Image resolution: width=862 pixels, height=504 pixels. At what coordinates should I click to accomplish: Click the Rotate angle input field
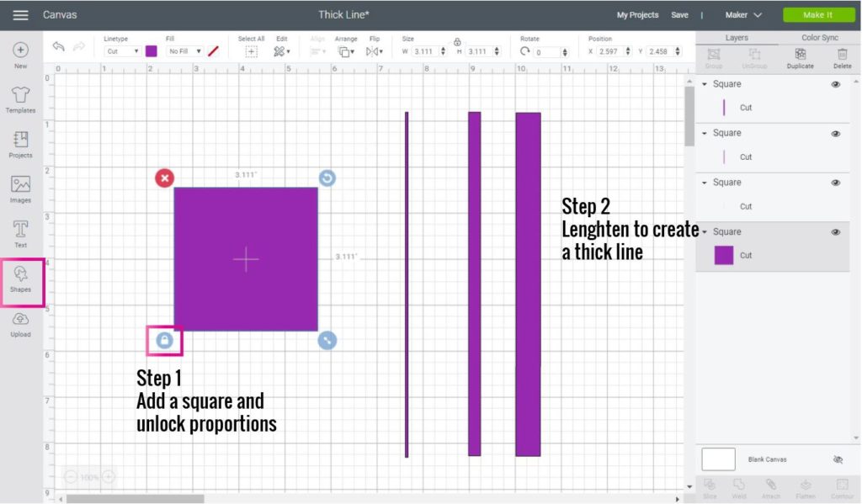[547, 52]
